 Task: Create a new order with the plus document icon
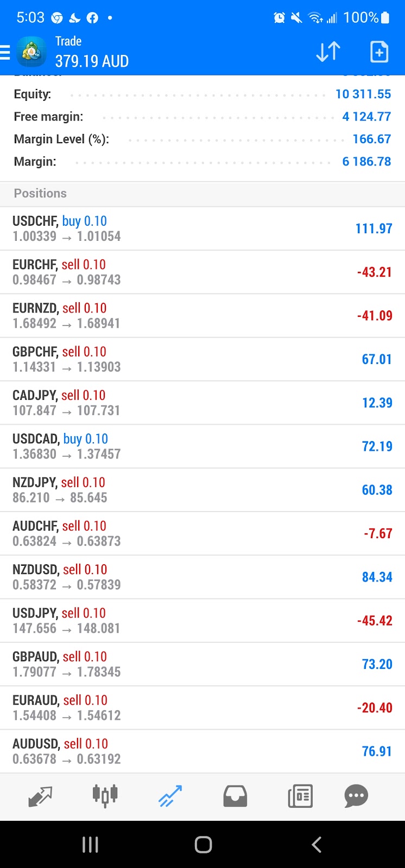tap(379, 52)
